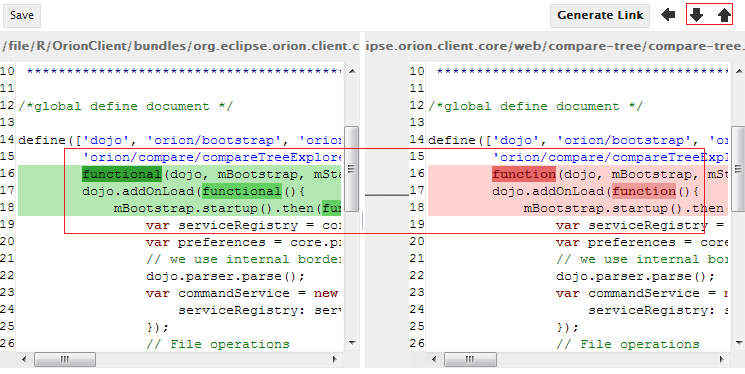Click highlighted 'function' on right line 16
The image size is (745, 374).
coord(524,174)
